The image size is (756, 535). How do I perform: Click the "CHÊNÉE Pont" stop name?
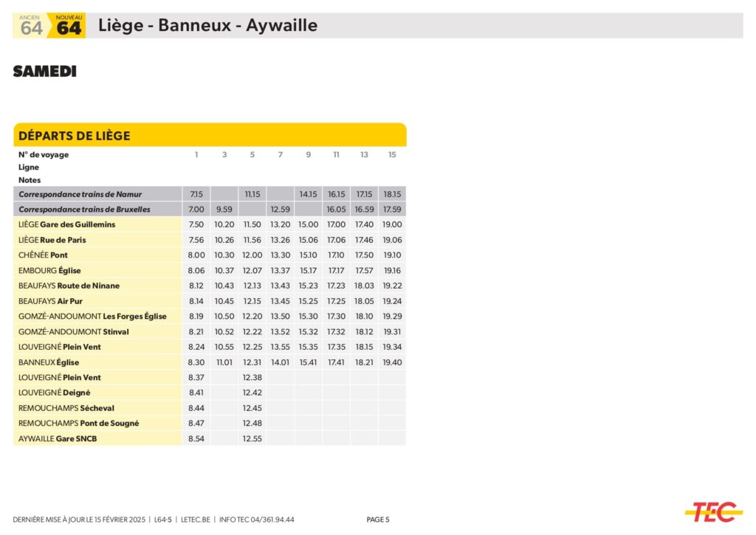43,255
